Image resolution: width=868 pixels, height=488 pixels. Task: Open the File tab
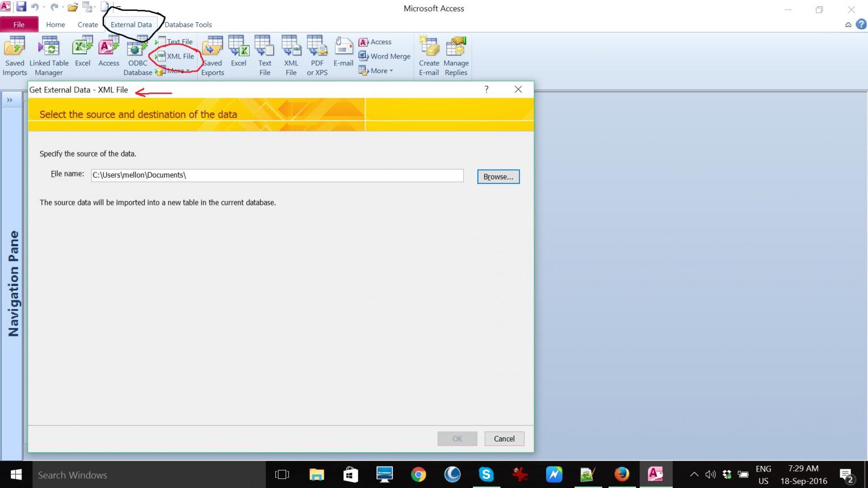(19, 24)
